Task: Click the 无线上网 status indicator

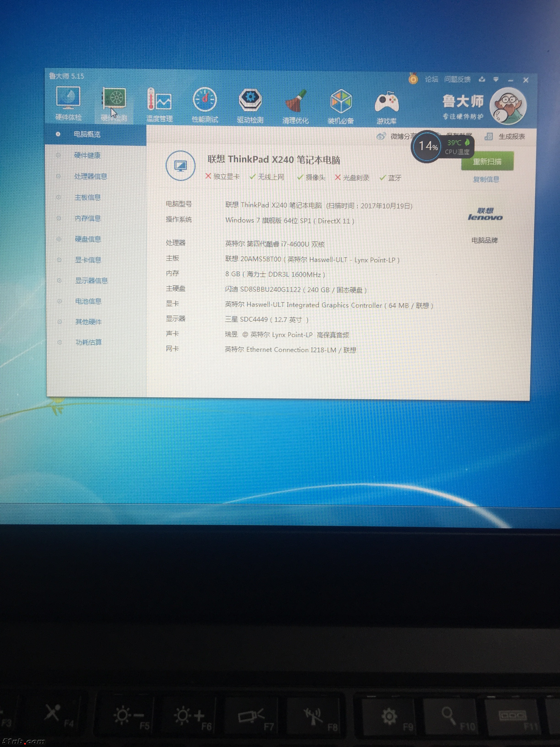Action: pyautogui.click(x=267, y=177)
